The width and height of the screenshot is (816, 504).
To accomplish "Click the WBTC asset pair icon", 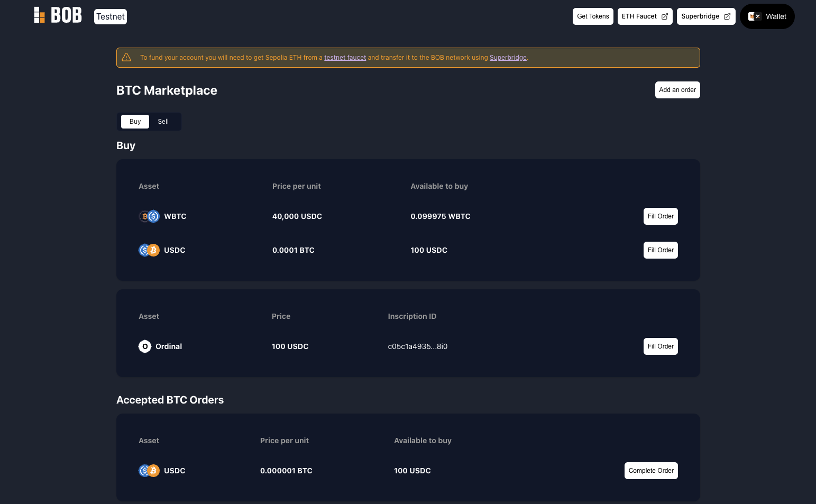I will coord(149,216).
